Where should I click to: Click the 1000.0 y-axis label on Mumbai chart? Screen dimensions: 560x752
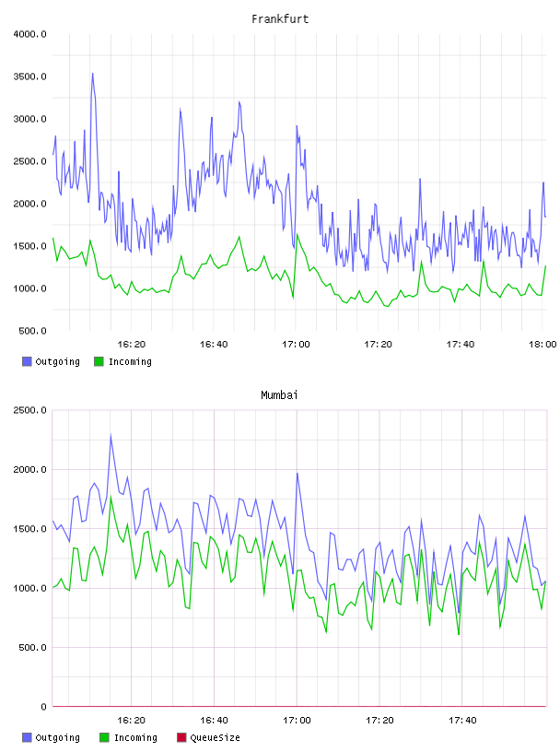[29, 589]
